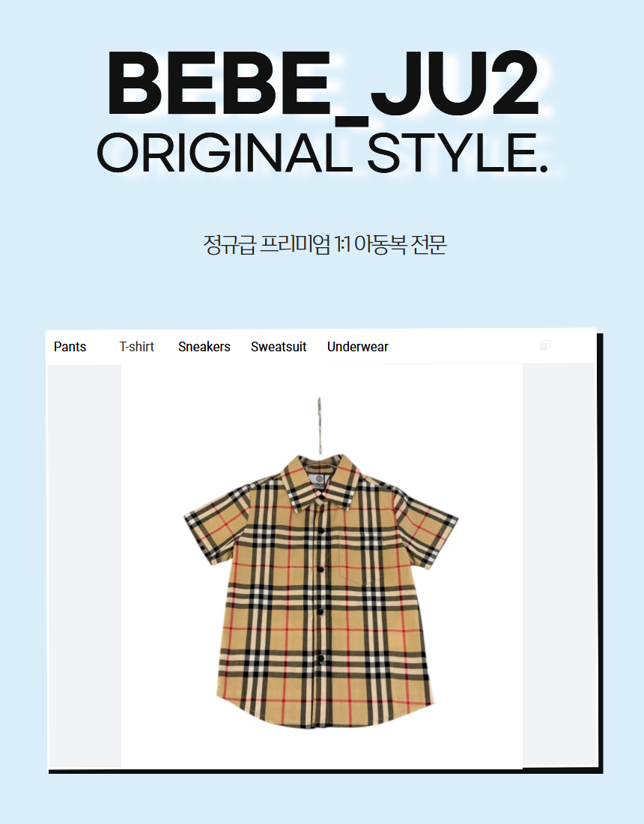Click the chest pocket on the shirt

pos(362,558)
